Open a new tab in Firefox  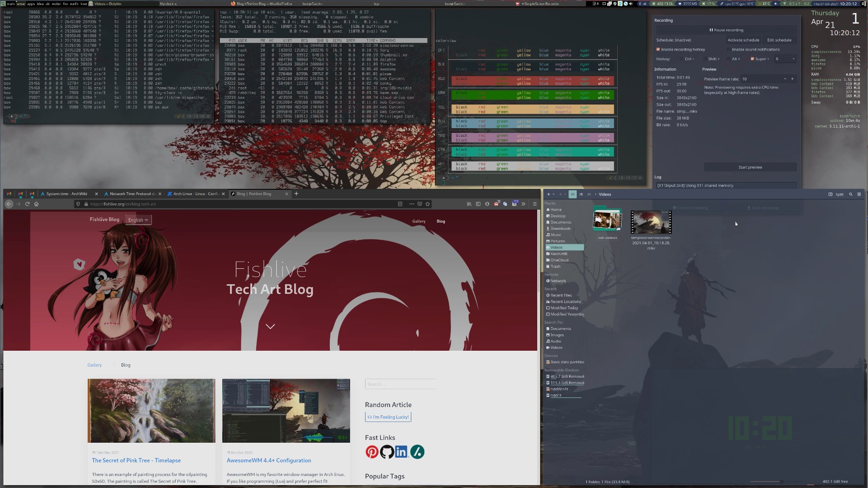pos(297,194)
